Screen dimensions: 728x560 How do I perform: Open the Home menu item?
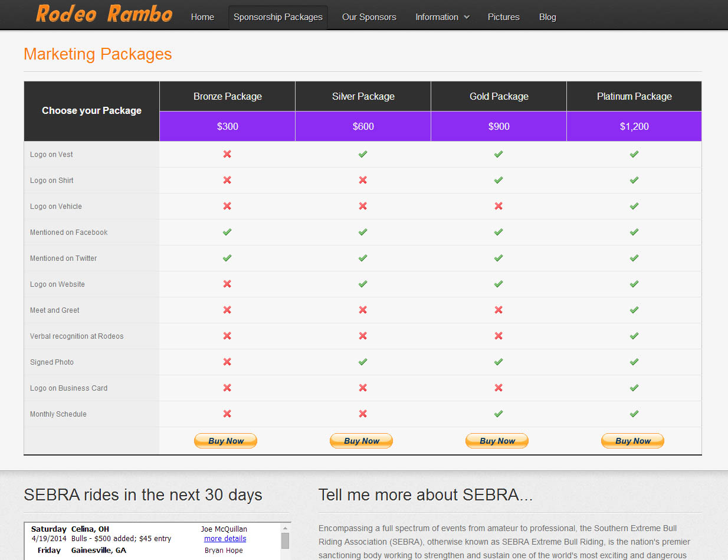[202, 17]
